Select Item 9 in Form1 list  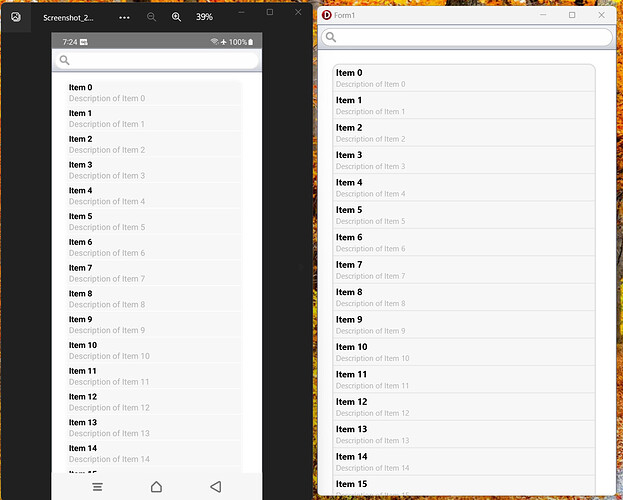tap(464, 325)
